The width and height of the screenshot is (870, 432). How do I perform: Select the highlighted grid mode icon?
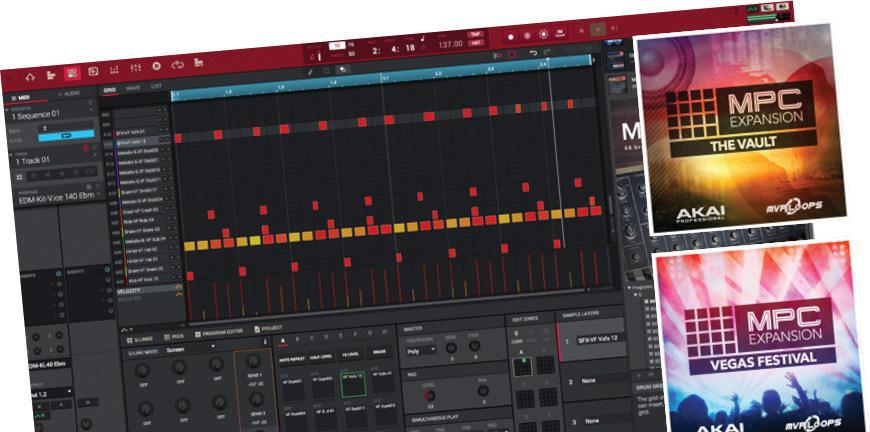pyautogui.click(x=72, y=73)
